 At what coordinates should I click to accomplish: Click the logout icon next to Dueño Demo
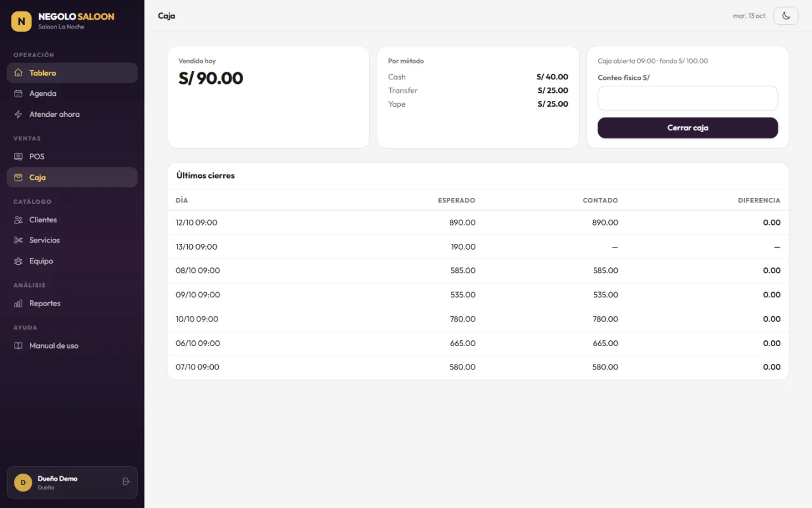tap(126, 482)
